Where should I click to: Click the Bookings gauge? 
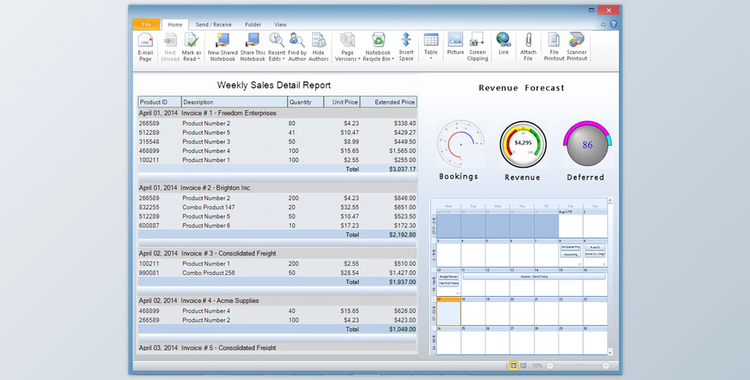tap(460, 144)
